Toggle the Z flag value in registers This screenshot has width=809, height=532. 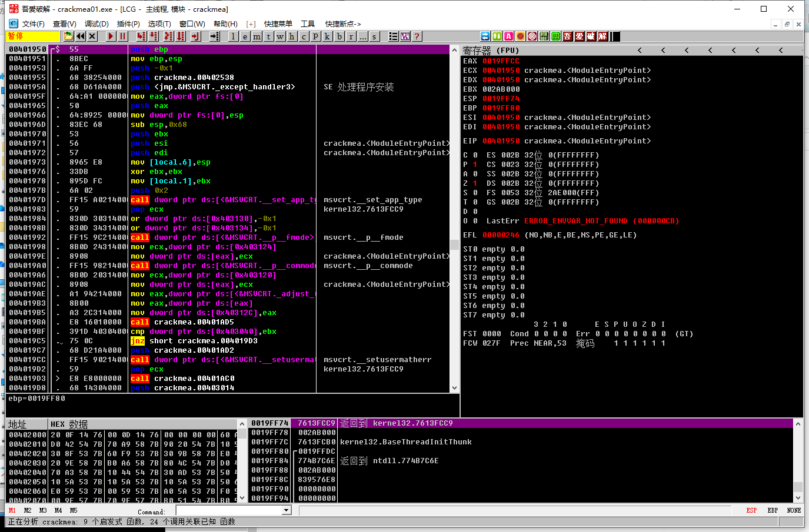[x=475, y=183]
